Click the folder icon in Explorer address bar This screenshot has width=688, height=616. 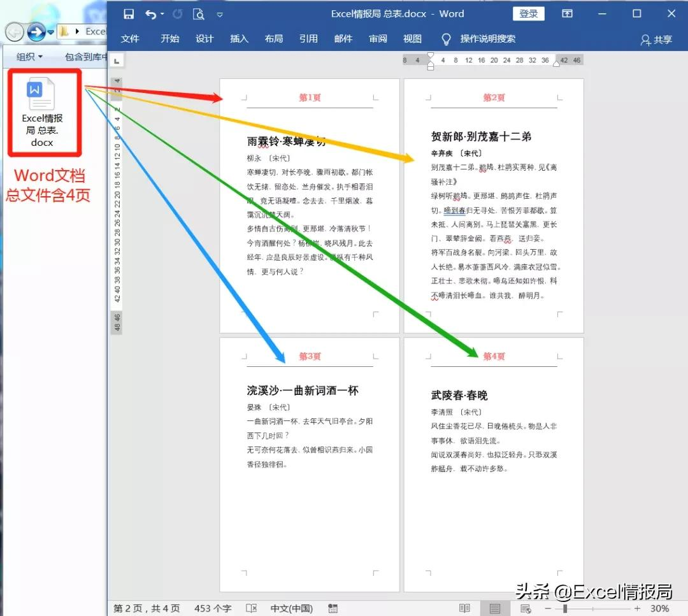[x=64, y=31]
